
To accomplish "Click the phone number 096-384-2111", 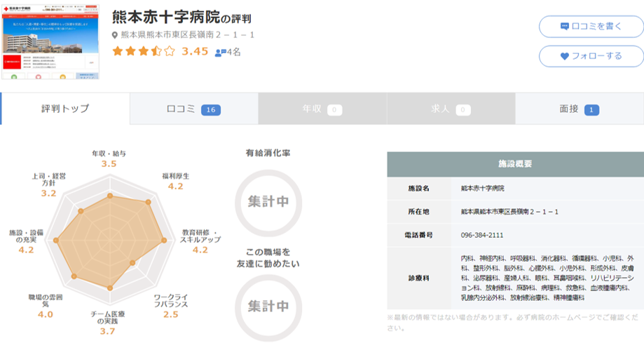I will tap(482, 235).
